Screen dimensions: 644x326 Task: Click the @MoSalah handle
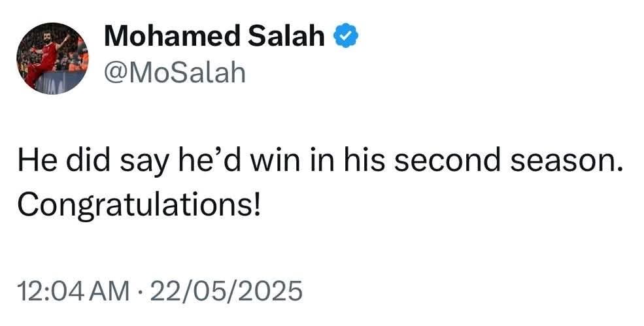175,73
